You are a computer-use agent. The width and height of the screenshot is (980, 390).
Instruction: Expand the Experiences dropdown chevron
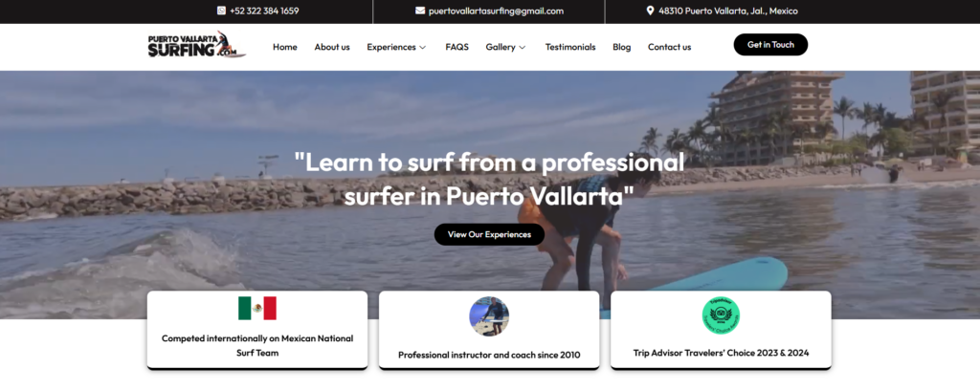coord(422,48)
